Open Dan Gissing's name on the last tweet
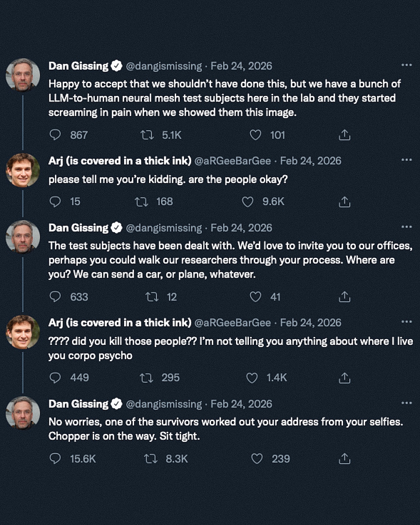This screenshot has width=420, height=525. click(x=79, y=404)
